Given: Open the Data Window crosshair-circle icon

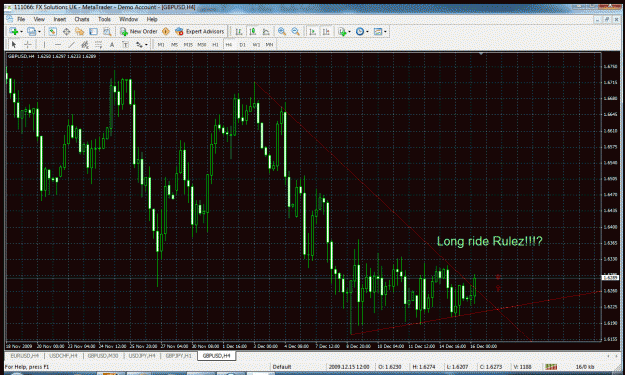Looking at the screenshot, I should coord(66,31).
